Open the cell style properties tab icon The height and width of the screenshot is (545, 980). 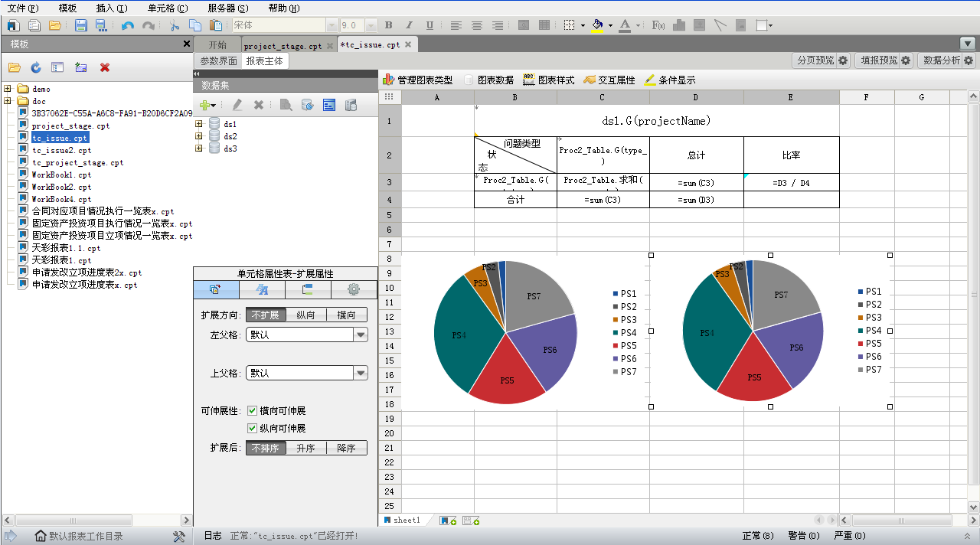(262, 289)
